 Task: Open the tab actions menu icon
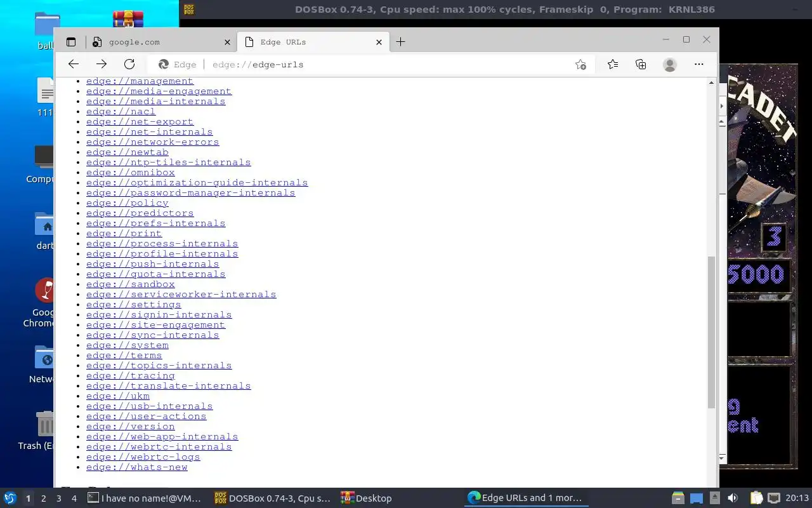(x=71, y=42)
